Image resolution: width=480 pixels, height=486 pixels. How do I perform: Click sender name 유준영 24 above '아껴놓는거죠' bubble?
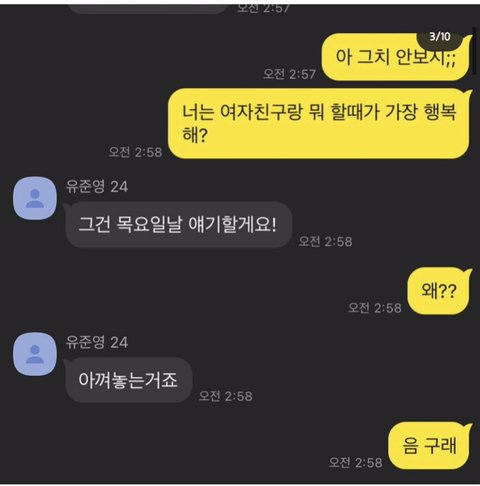click(x=97, y=342)
